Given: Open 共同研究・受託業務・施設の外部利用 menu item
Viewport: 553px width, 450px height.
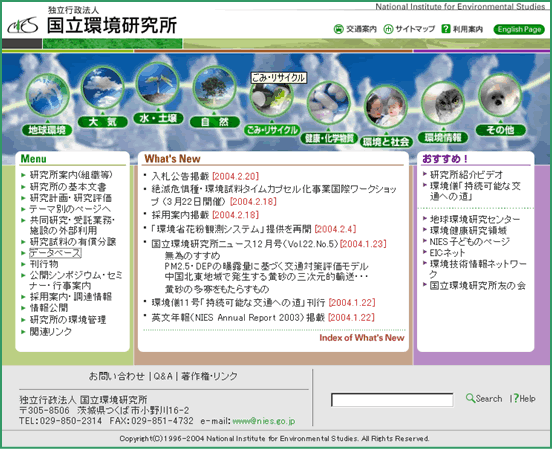Looking at the screenshot, I should click(72, 226).
